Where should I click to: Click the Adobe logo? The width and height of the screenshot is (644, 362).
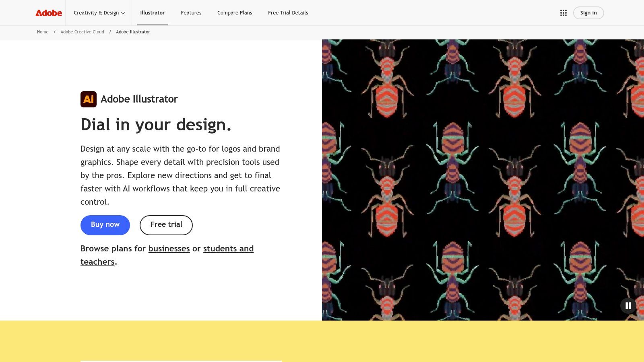click(49, 13)
